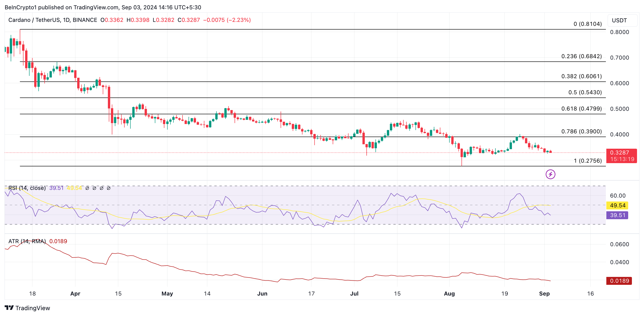The height and width of the screenshot is (316, 644).
Task: Click the TradingView text link at bottom
Action: tap(33, 308)
